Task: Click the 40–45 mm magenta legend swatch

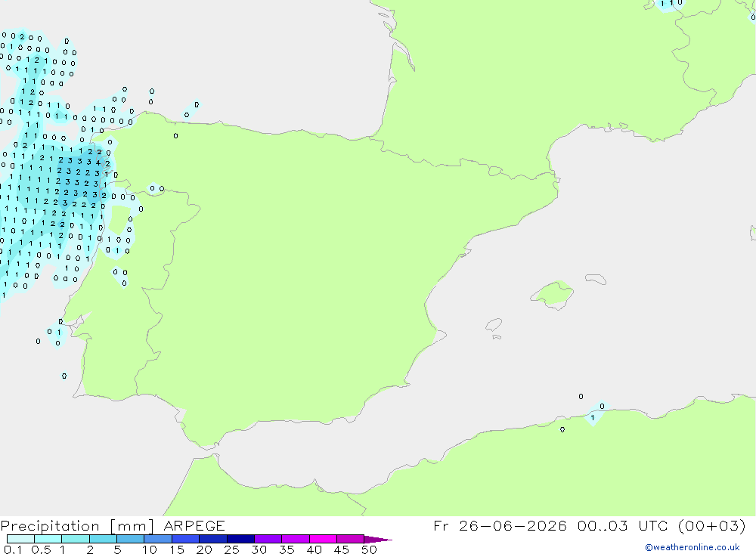Action: click(x=323, y=539)
